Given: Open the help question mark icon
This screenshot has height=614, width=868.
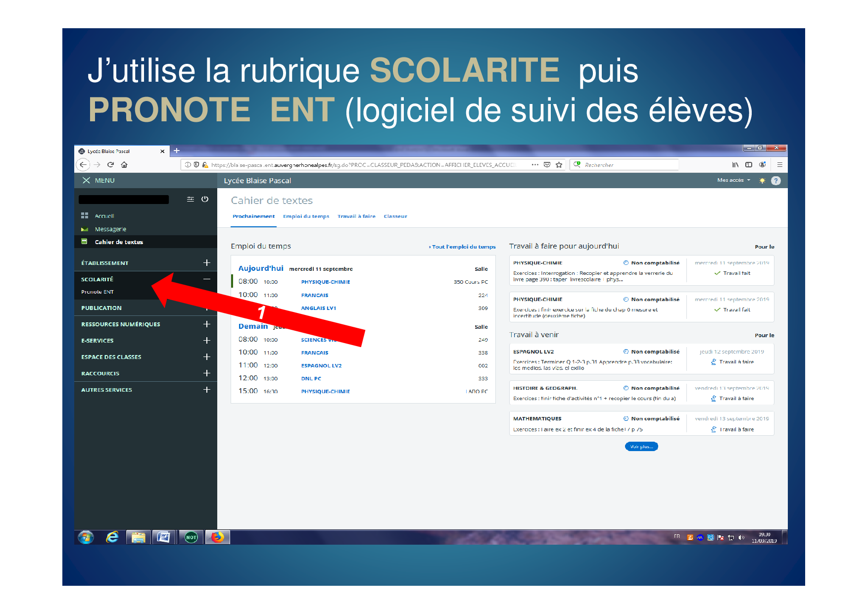Looking at the screenshot, I should (776, 181).
